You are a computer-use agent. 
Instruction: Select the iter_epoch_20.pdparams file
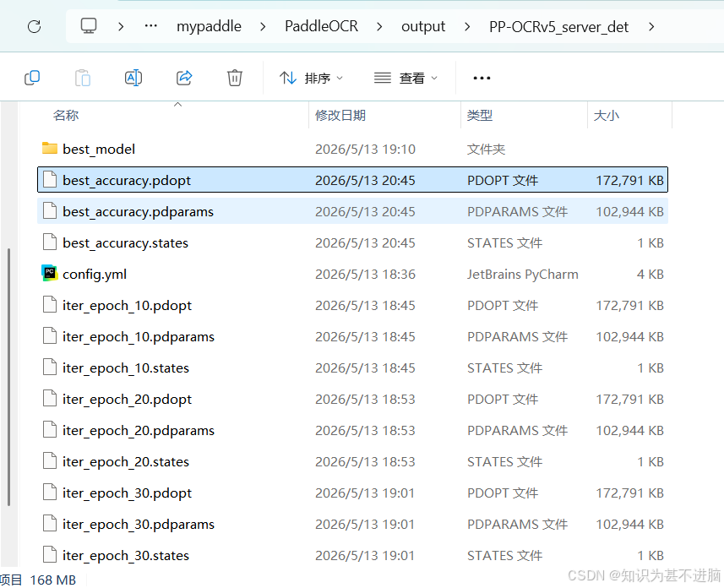point(353,430)
